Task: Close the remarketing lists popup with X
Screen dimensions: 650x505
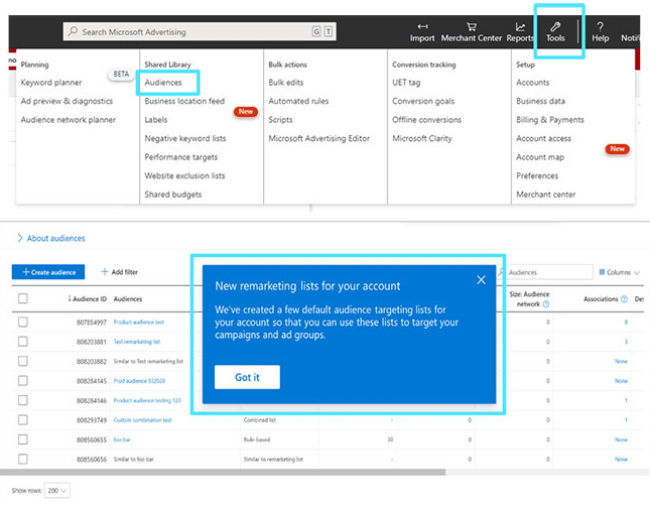Action: [481, 280]
